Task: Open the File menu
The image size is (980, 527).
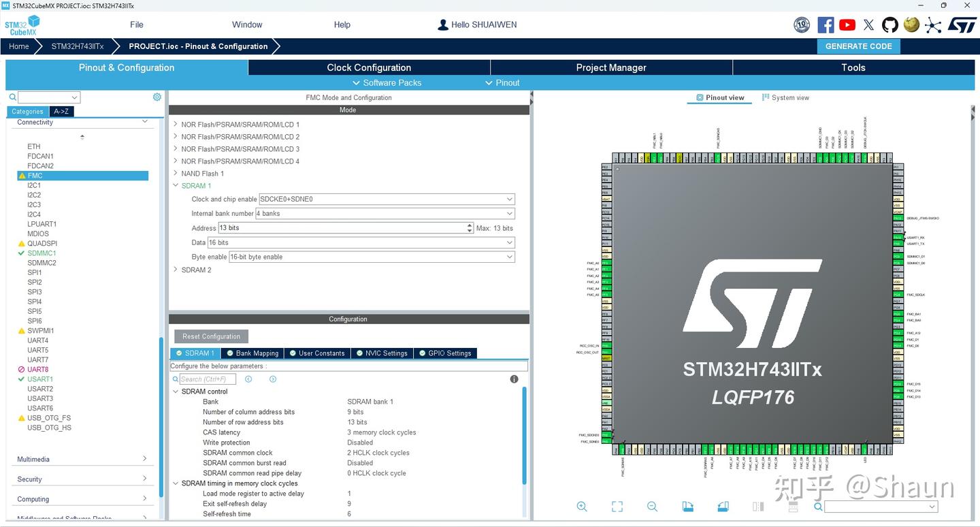Action: click(x=137, y=25)
